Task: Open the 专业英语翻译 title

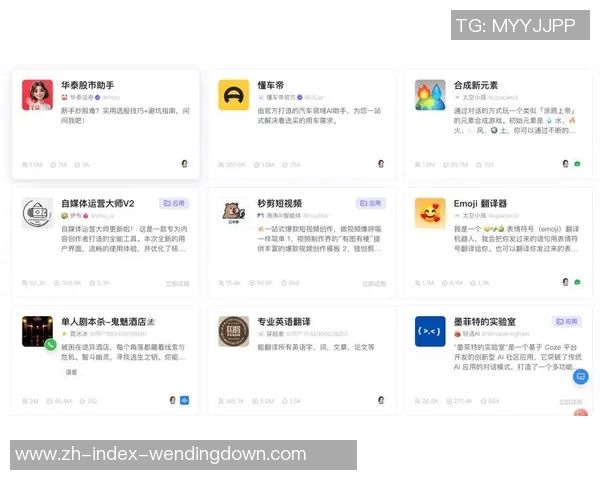Action: (x=284, y=322)
